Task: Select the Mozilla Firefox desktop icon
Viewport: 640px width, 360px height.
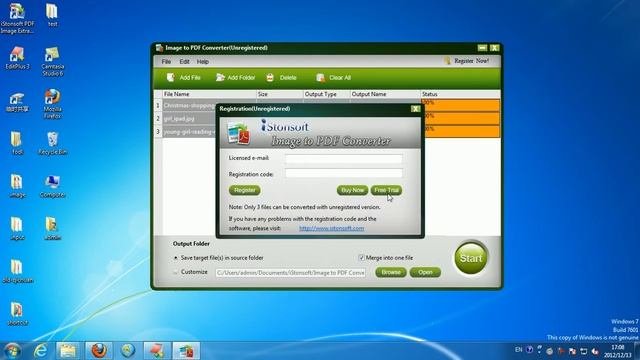Action: click(x=52, y=104)
